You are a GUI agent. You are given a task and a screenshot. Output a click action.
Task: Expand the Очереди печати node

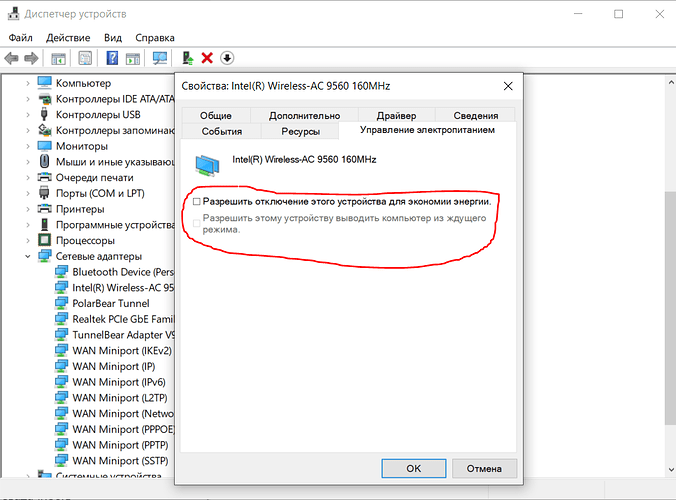coord(28,177)
